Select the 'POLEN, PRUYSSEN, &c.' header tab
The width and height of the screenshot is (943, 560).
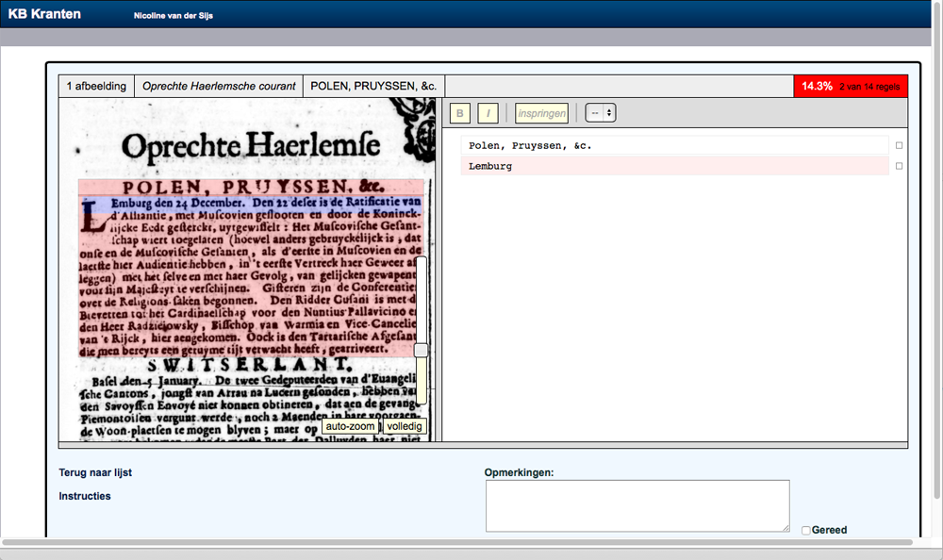pos(373,86)
